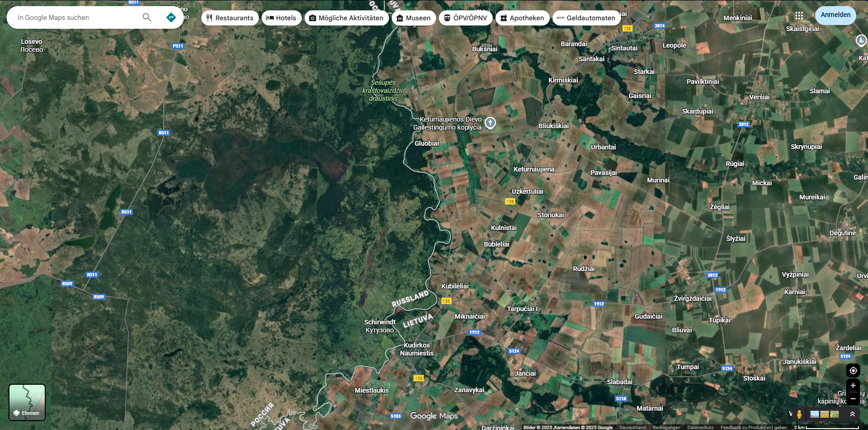
Task: Click the Matarnai village label
Action: point(650,408)
